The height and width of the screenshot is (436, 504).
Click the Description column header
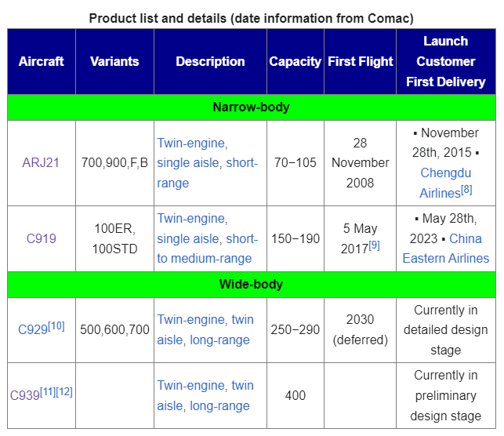coord(210,61)
